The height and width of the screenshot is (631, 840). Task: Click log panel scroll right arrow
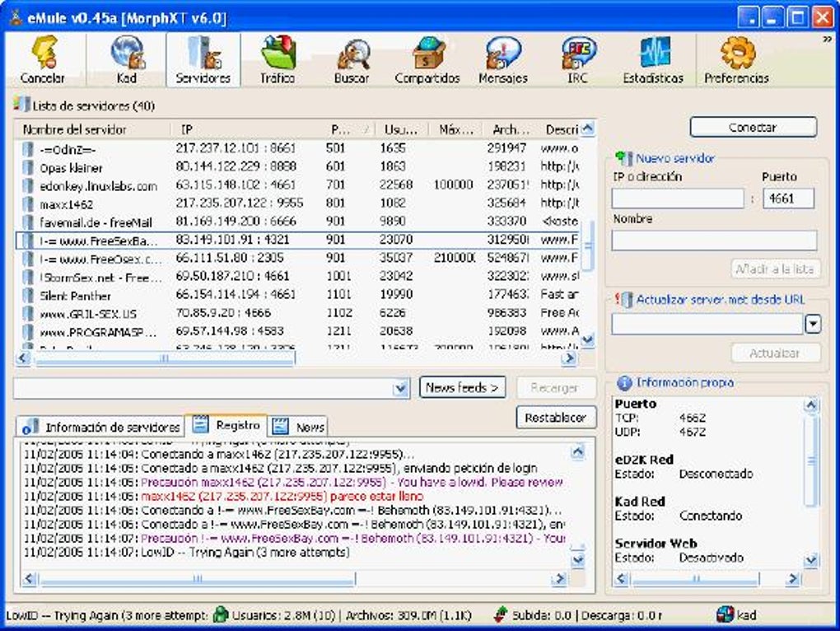coord(558,578)
